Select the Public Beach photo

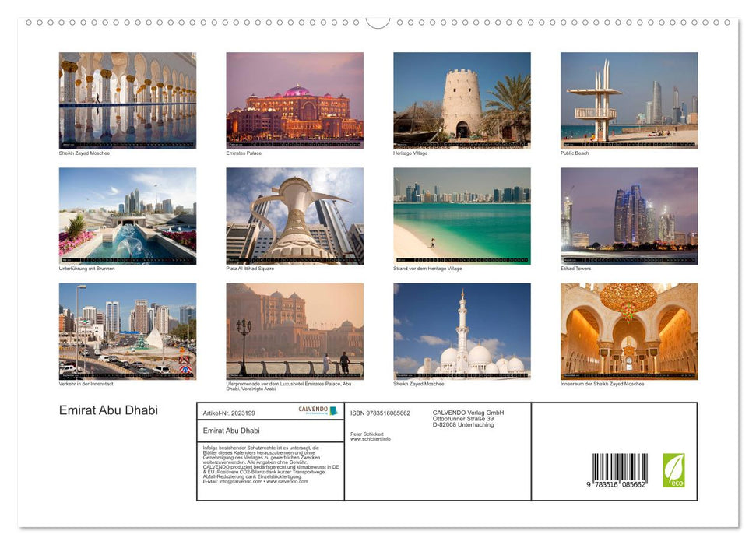[629, 100]
